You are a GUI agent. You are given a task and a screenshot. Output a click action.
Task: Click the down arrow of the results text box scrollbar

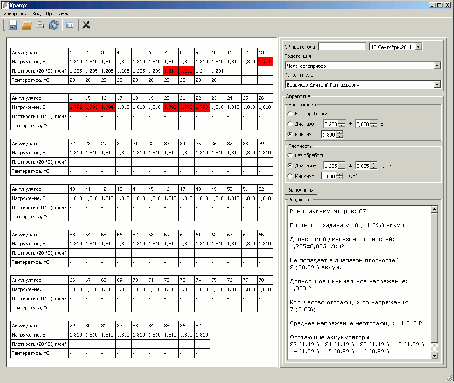coord(434,356)
